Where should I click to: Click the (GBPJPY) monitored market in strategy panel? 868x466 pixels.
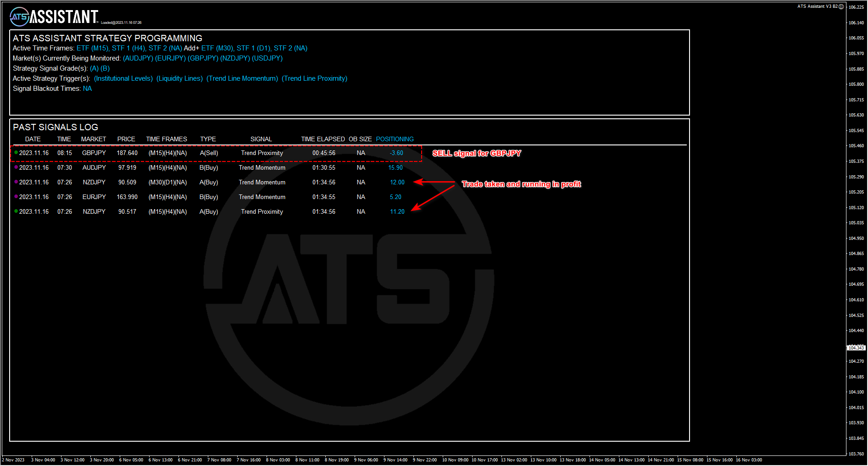click(x=203, y=58)
